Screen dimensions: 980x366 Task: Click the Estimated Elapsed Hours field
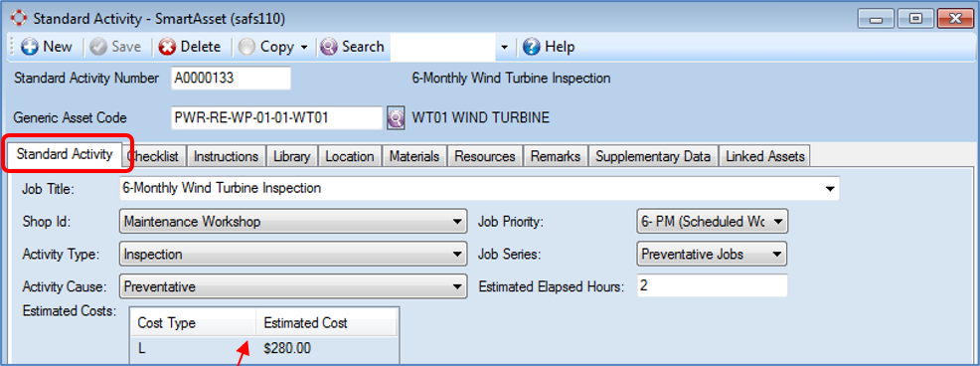[712, 285]
